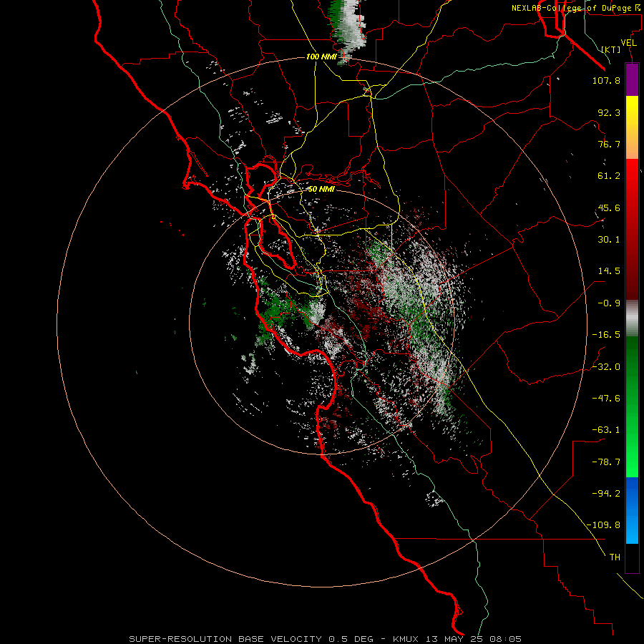Click the VEL legend title
This screenshot has height=644, width=644.
[x=628, y=43]
